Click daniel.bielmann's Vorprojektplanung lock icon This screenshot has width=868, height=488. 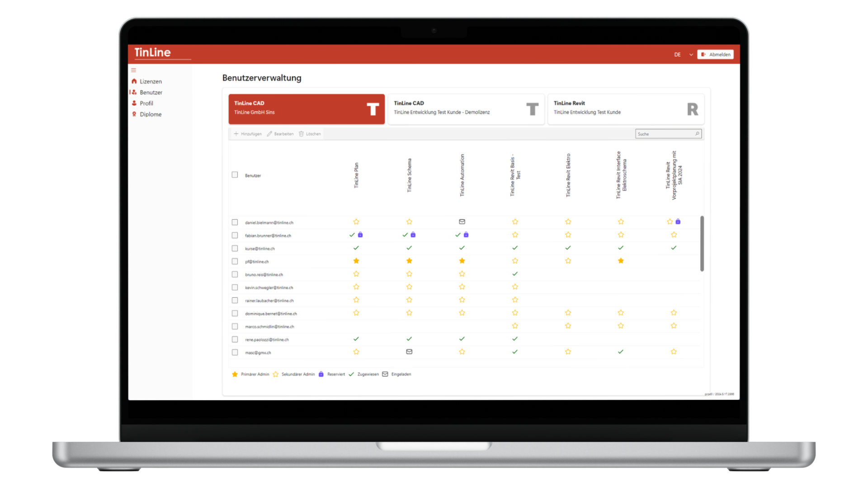pos(678,221)
